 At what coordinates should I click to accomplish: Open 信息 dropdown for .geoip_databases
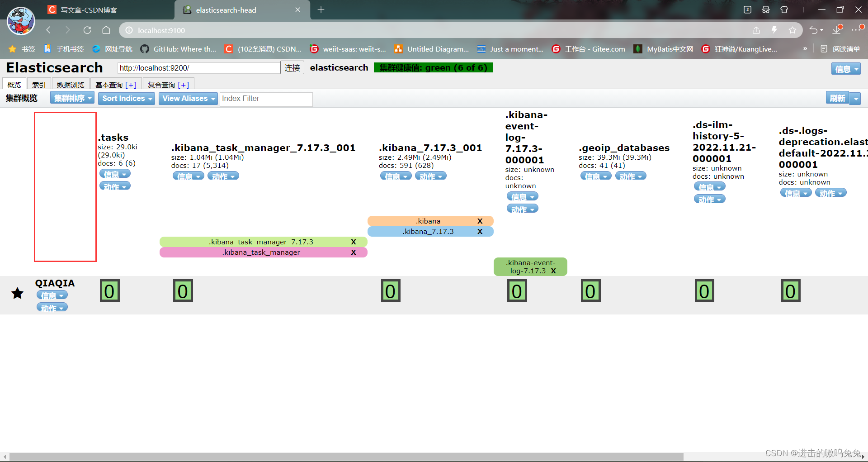pos(596,176)
